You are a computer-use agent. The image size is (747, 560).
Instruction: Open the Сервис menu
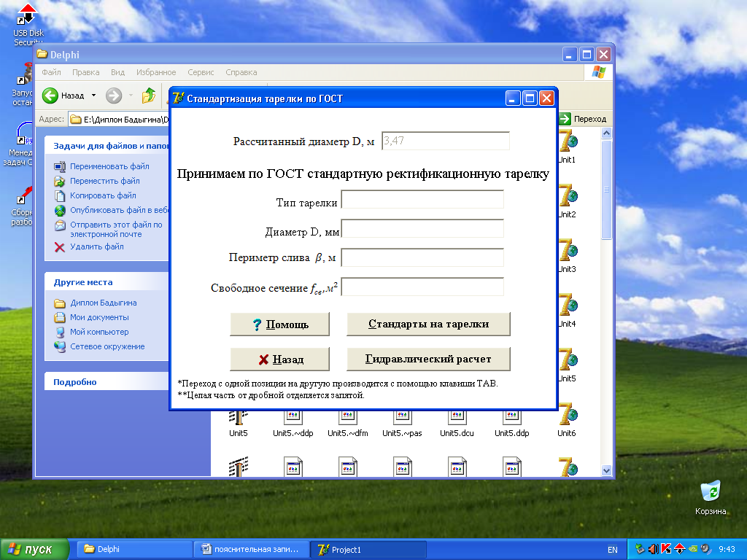[x=201, y=72]
